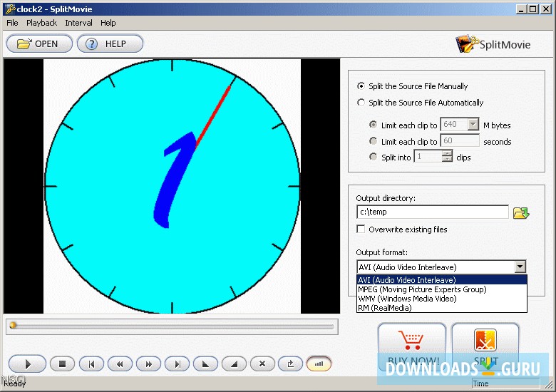The image size is (556, 392).
Task: Click the clock video preview
Action: point(172,186)
